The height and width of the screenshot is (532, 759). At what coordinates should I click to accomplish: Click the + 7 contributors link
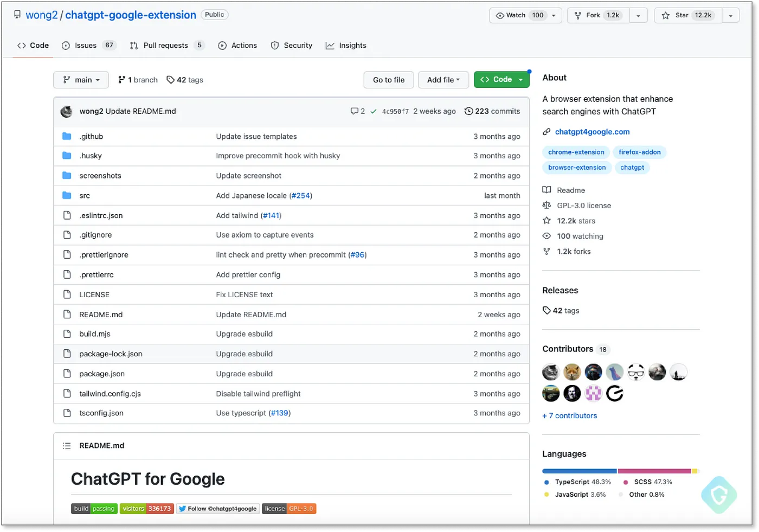[570, 415]
